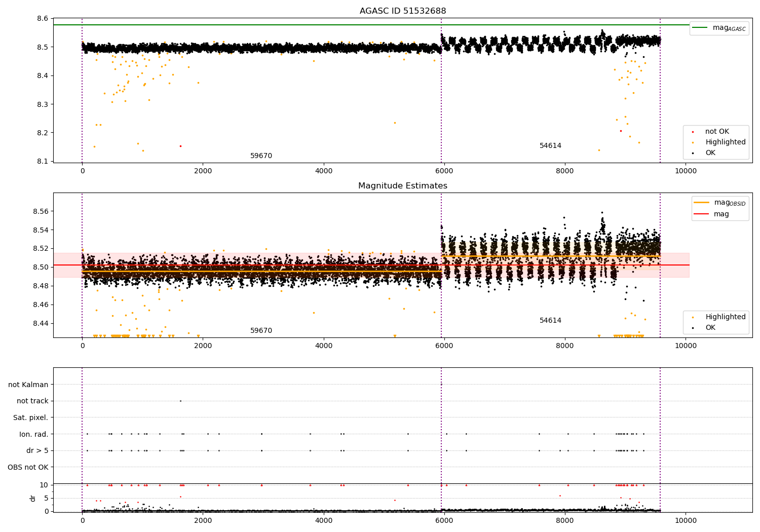Click the 2000 x-tick of the top plot

pyautogui.click(x=203, y=171)
